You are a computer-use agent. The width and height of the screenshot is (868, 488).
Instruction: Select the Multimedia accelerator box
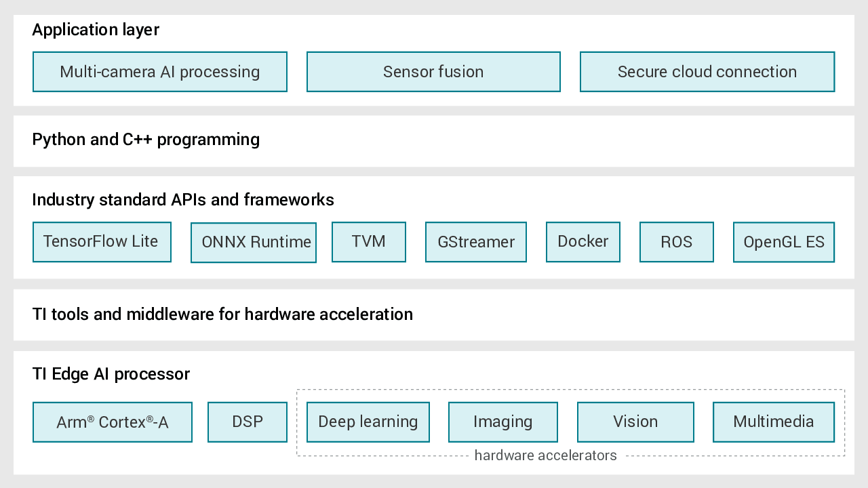773,422
